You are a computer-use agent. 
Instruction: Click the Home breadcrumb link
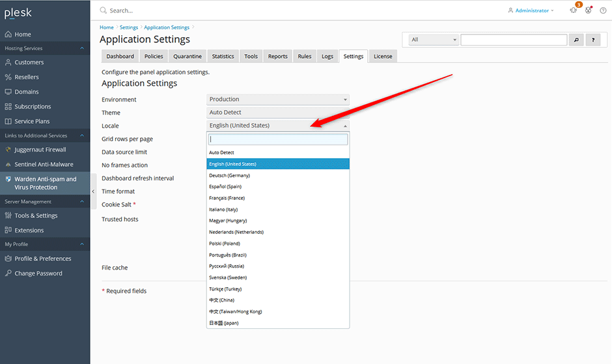(107, 27)
